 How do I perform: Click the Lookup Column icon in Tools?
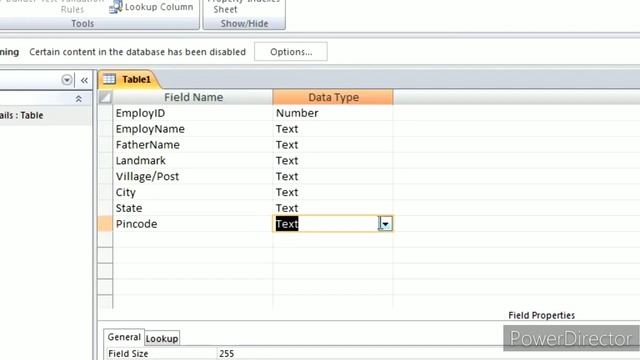[x=116, y=7]
